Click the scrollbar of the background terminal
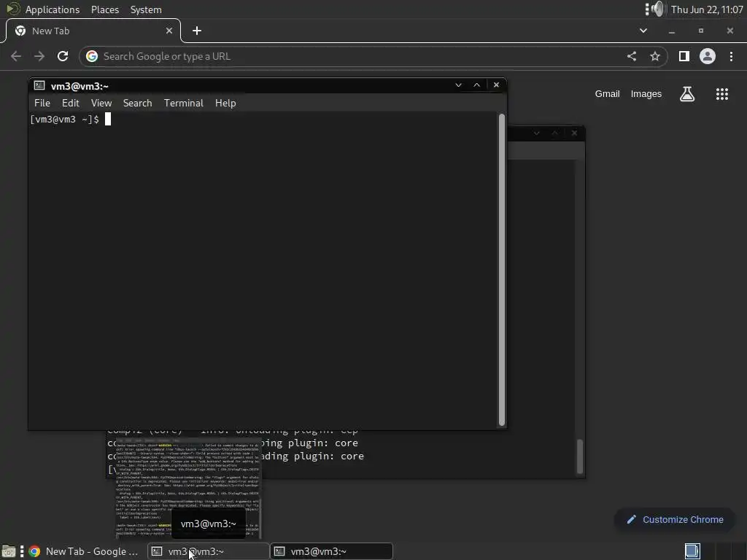This screenshot has height=560, width=747. pos(580,456)
